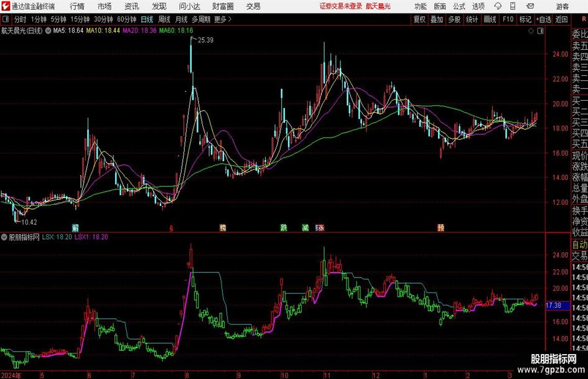Open the mobile phone icon
This screenshot has height=379, width=588.
click(513, 6)
